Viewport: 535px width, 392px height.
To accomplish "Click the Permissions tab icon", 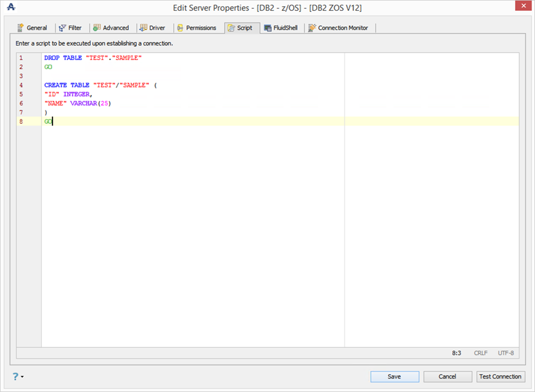I will tap(180, 28).
